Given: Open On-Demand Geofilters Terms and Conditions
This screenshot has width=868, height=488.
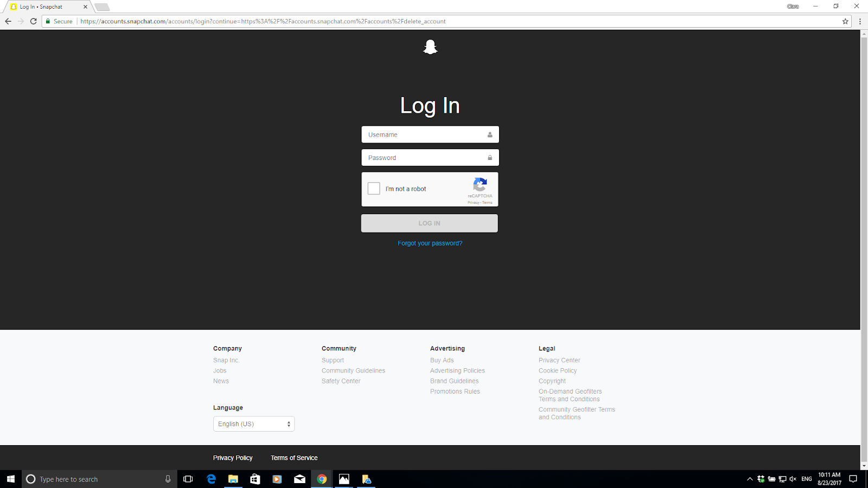Looking at the screenshot, I should pos(570,395).
